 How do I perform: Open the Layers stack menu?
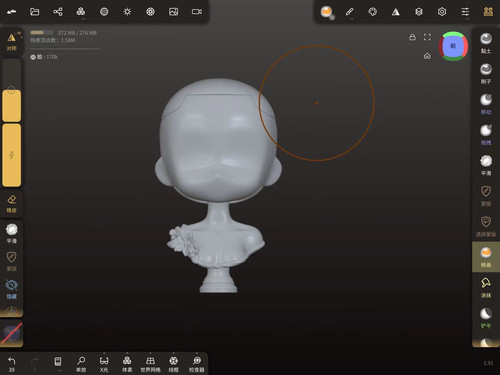click(x=419, y=12)
